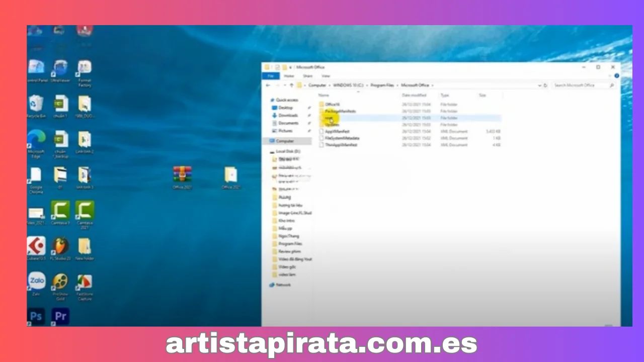Open the Google Chrome desktop shortcut
The height and width of the screenshot is (362, 644).
tap(36, 180)
